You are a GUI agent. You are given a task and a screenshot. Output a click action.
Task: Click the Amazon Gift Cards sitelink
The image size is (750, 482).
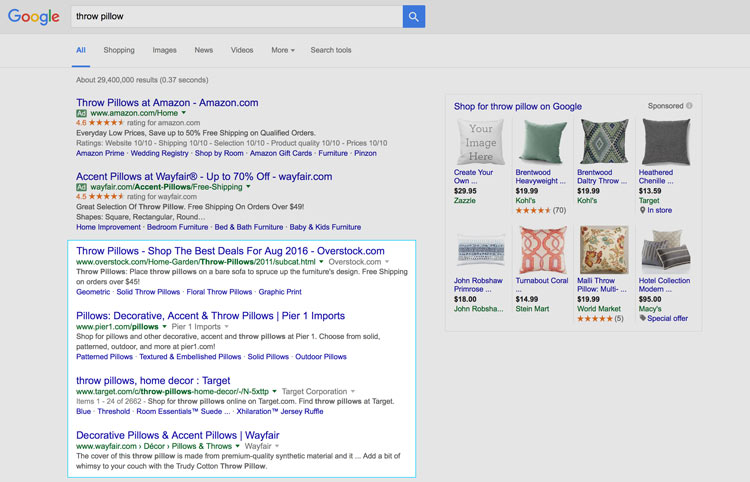click(281, 153)
